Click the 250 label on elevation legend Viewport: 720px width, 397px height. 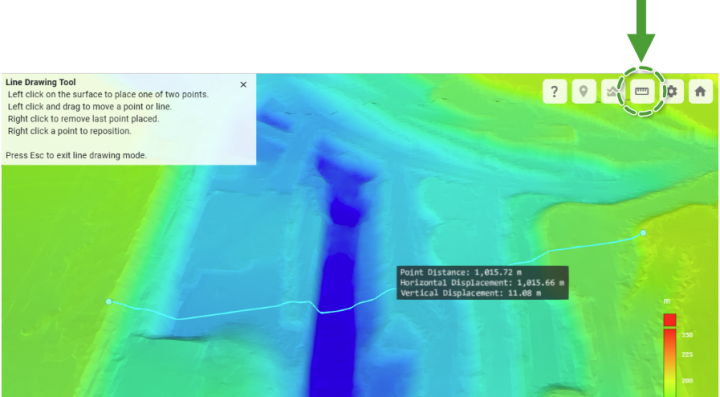point(687,335)
